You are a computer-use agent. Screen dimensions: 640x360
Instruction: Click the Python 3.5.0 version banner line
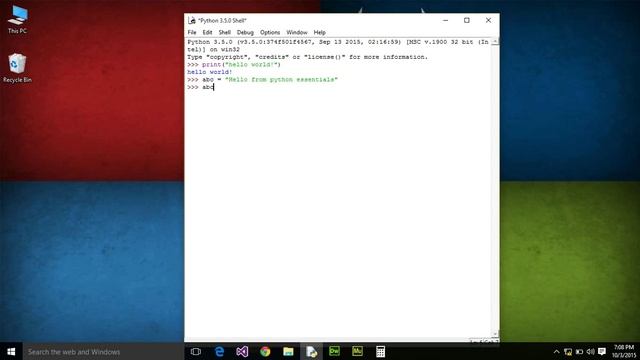tap(338, 42)
